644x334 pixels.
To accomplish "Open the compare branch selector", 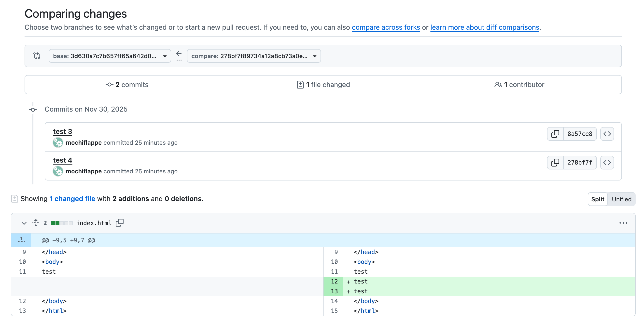I will [x=253, y=56].
